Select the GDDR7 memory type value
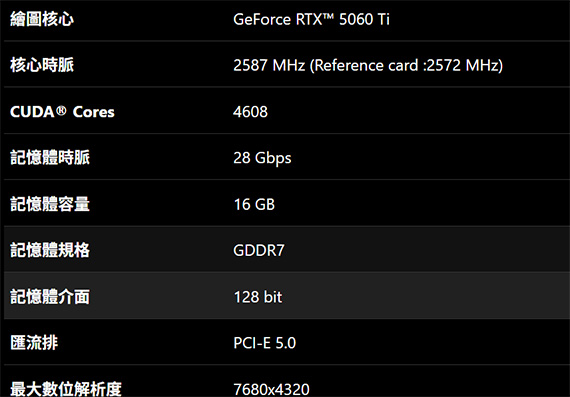The width and height of the screenshot is (570, 397). [x=259, y=250]
